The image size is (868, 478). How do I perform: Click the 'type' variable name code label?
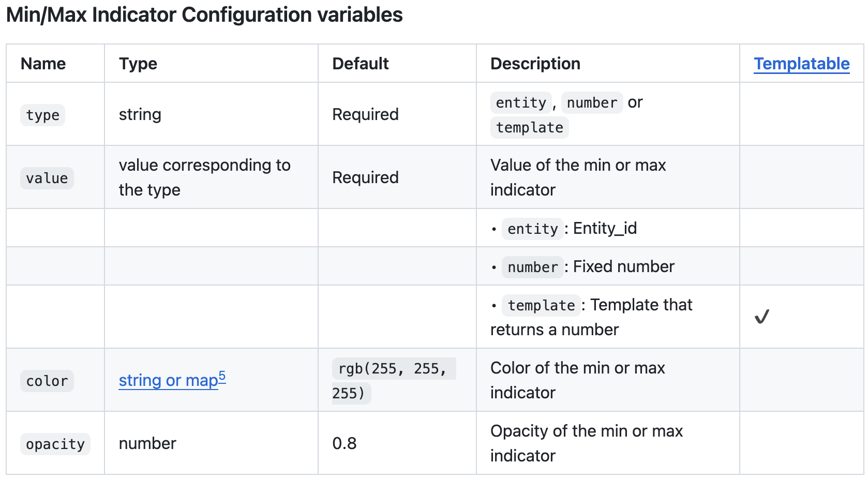point(43,115)
